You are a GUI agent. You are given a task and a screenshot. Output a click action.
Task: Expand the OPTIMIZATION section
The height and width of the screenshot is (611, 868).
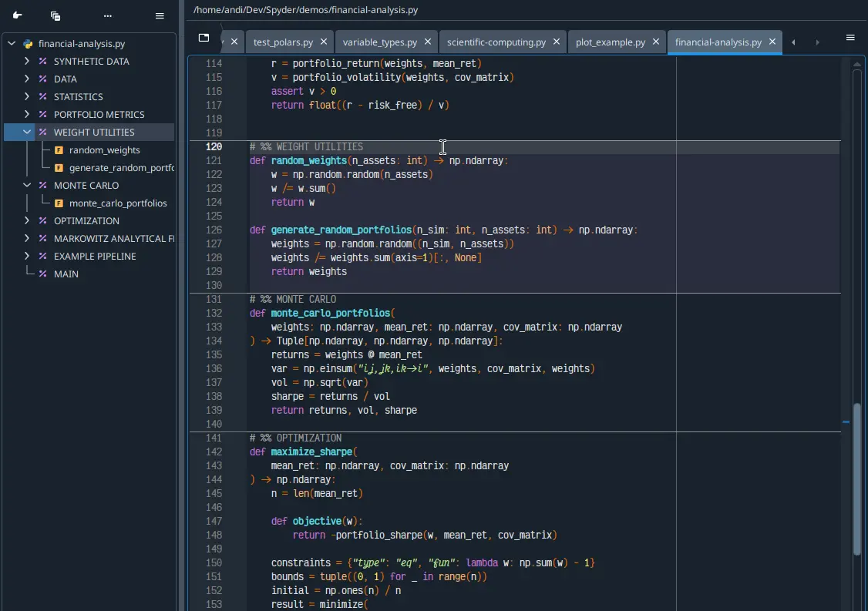[x=26, y=221]
